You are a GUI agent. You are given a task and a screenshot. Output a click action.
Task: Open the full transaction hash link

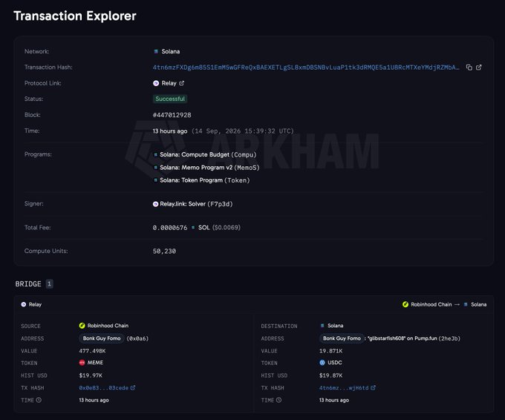coord(306,68)
